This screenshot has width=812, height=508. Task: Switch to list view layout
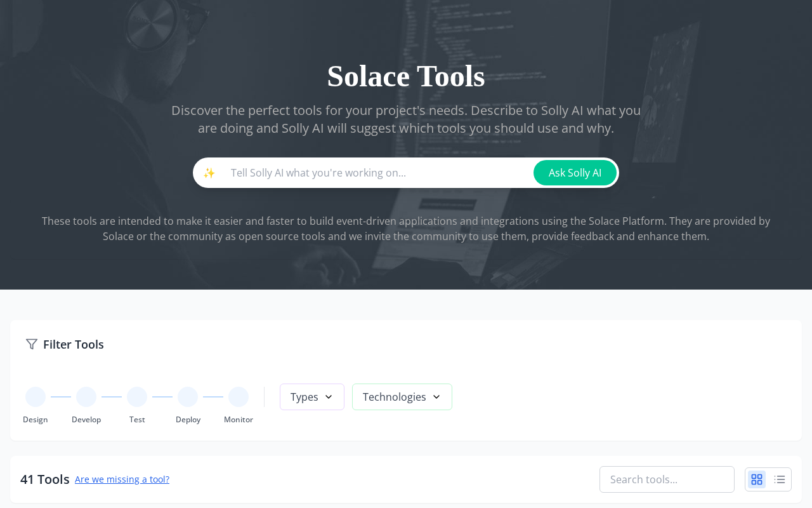click(780, 479)
